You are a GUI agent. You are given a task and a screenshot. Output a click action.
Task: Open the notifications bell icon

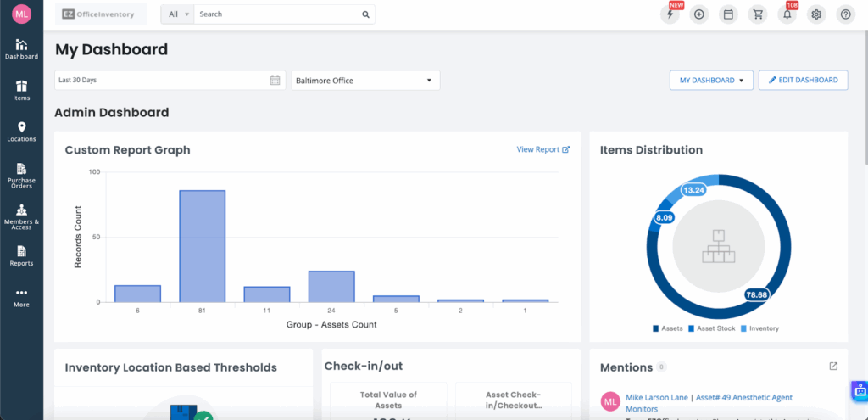[787, 14]
